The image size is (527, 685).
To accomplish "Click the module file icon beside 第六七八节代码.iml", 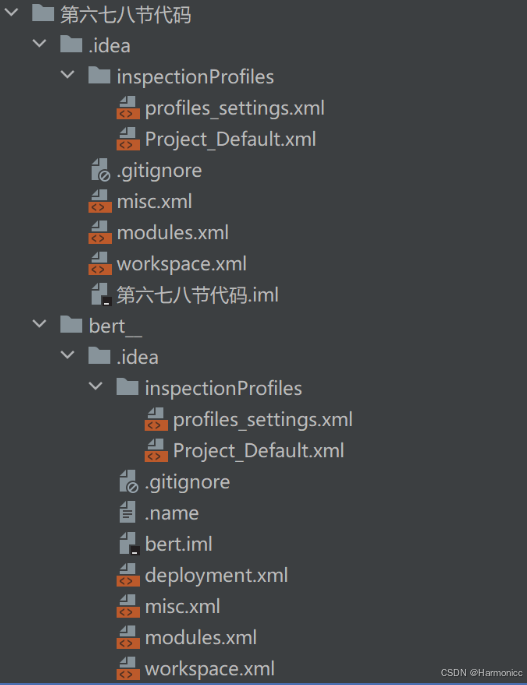I will tap(101, 294).
